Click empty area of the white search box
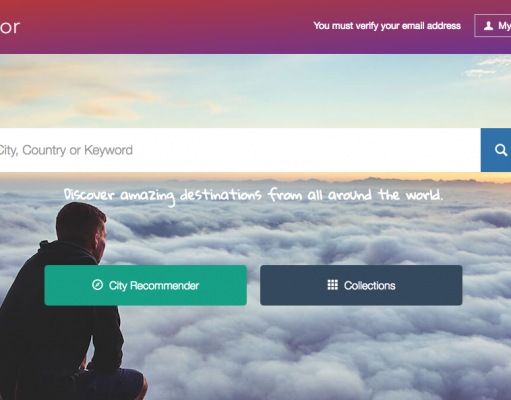 click(x=300, y=150)
